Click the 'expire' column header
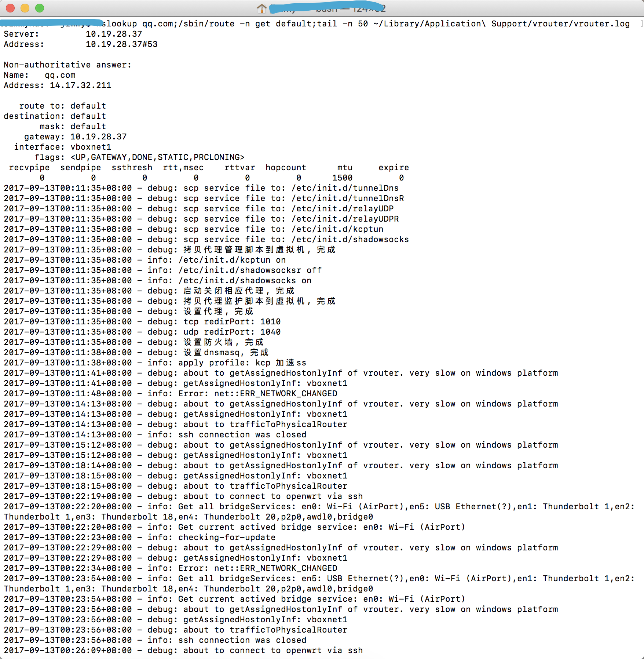 (x=394, y=167)
